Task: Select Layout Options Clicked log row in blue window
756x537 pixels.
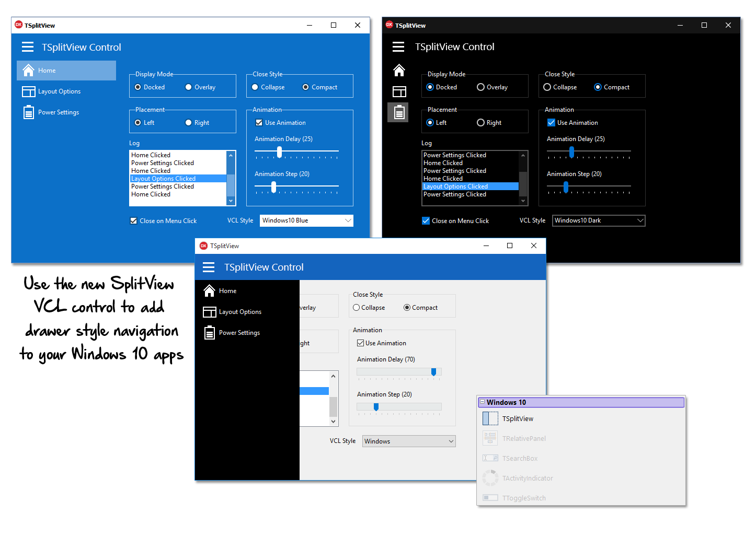Action: coord(178,179)
